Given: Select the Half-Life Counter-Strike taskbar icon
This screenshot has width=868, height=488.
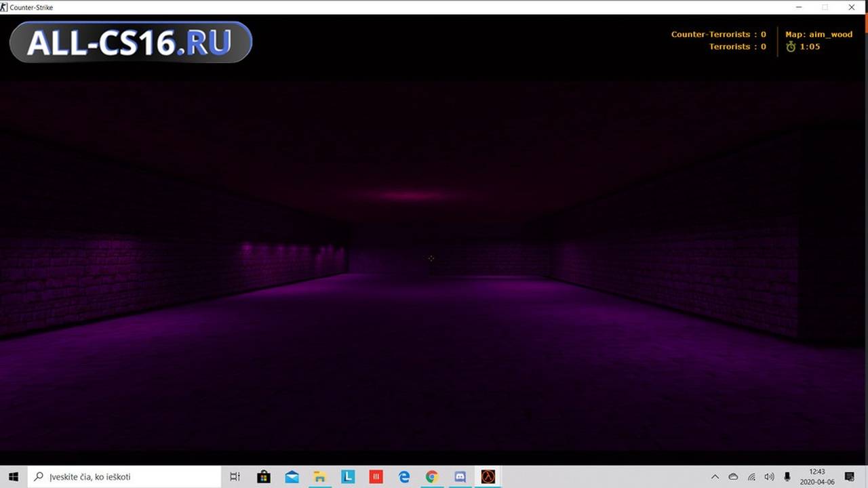Looking at the screenshot, I should [488, 476].
